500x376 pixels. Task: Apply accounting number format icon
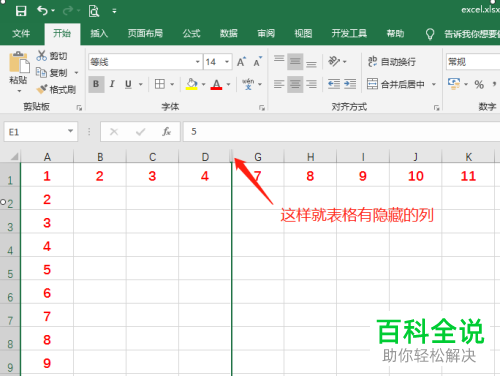pyautogui.click(x=454, y=84)
